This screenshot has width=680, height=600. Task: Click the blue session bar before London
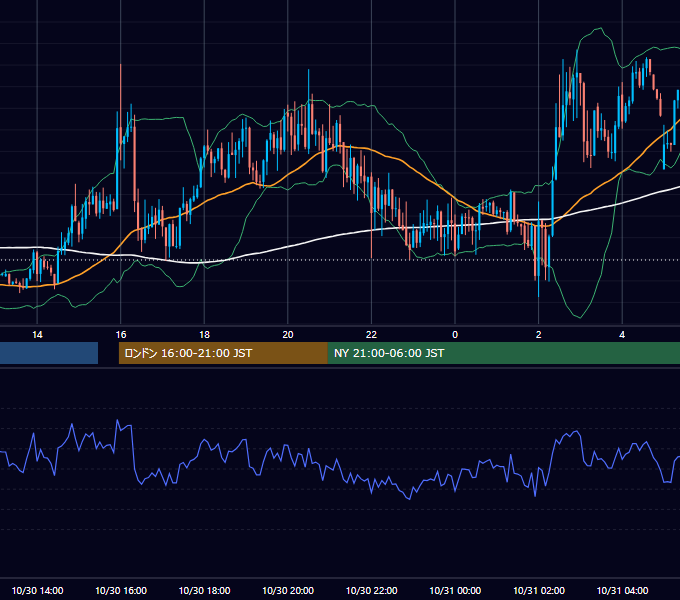click(49, 353)
